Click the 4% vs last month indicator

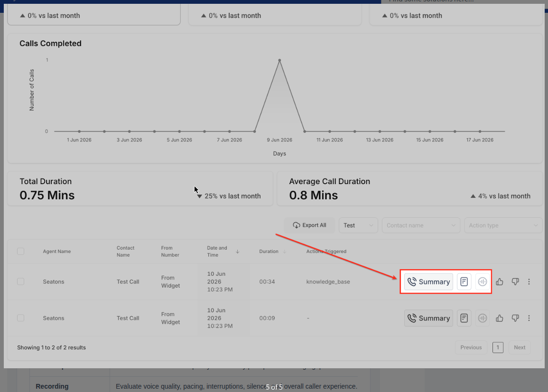coord(501,196)
